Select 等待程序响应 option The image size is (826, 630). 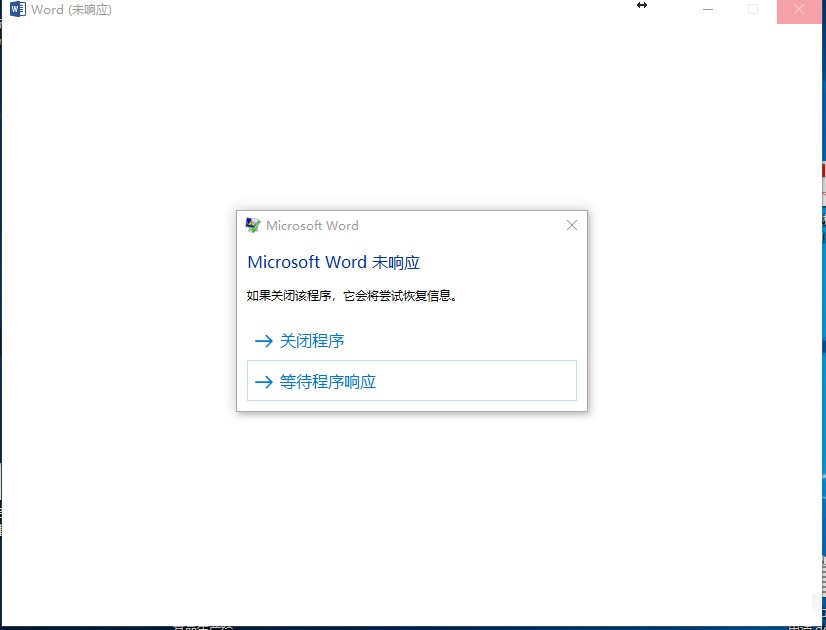(x=411, y=381)
